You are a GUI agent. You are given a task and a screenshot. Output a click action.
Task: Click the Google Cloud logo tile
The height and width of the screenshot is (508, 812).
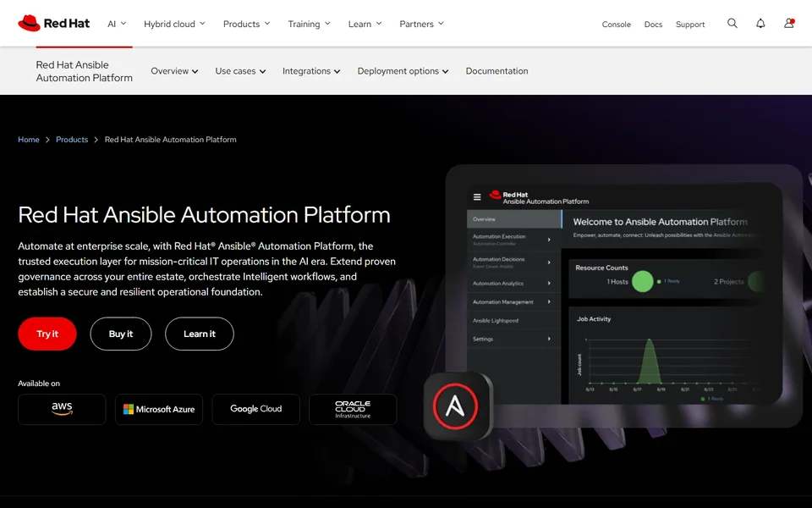[x=255, y=409]
